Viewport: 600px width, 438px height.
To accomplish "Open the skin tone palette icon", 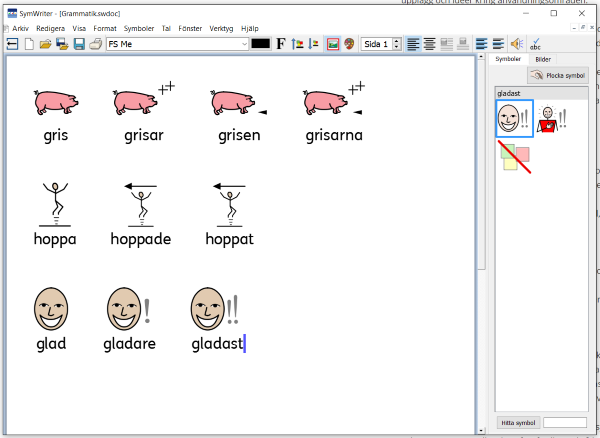I will [x=350, y=44].
